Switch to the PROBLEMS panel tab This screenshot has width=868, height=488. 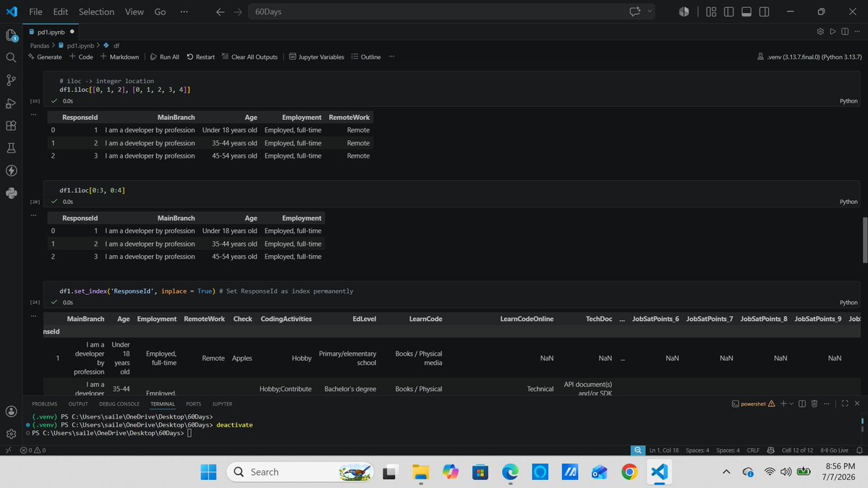click(x=45, y=403)
